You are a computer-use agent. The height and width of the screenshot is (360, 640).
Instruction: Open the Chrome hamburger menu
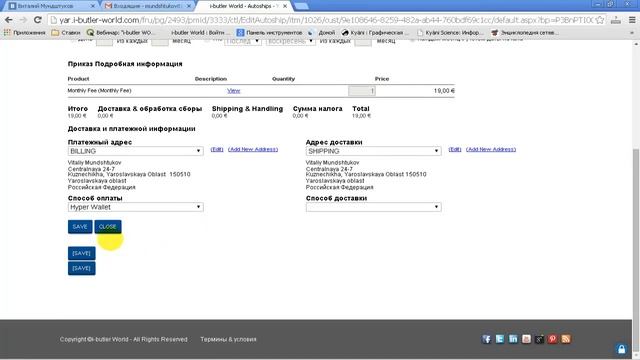[x=632, y=20]
